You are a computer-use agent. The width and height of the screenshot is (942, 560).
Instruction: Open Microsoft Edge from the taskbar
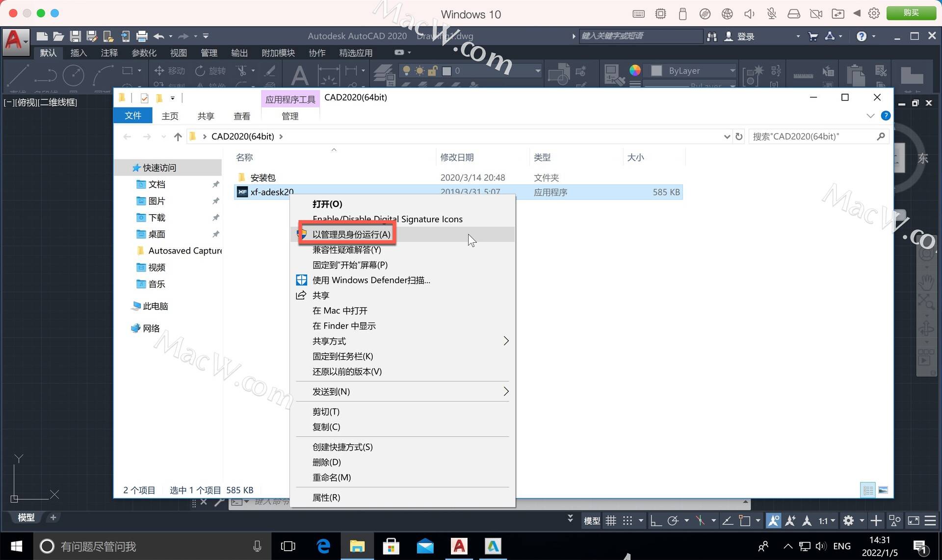click(323, 546)
